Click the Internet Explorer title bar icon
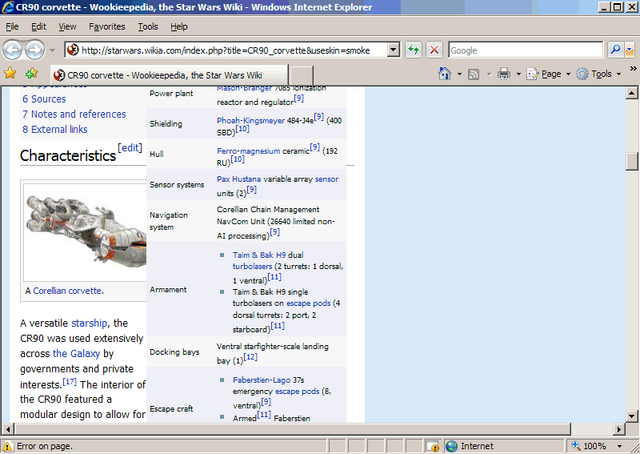640x454 pixels. tap(8, 7)
